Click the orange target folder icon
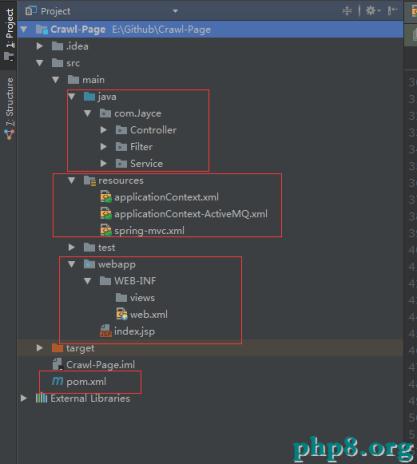 [57, 348]
